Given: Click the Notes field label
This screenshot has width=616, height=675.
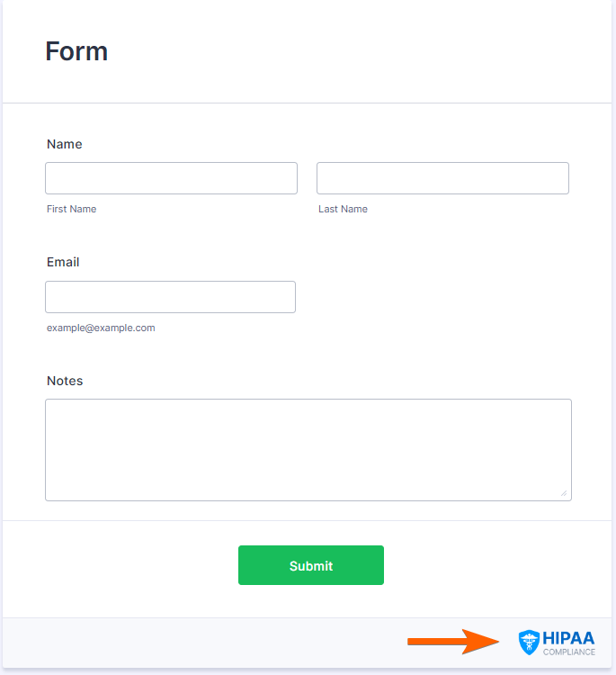Looking at the screenshot, I should pyautogui.click(x=65, y=381).
